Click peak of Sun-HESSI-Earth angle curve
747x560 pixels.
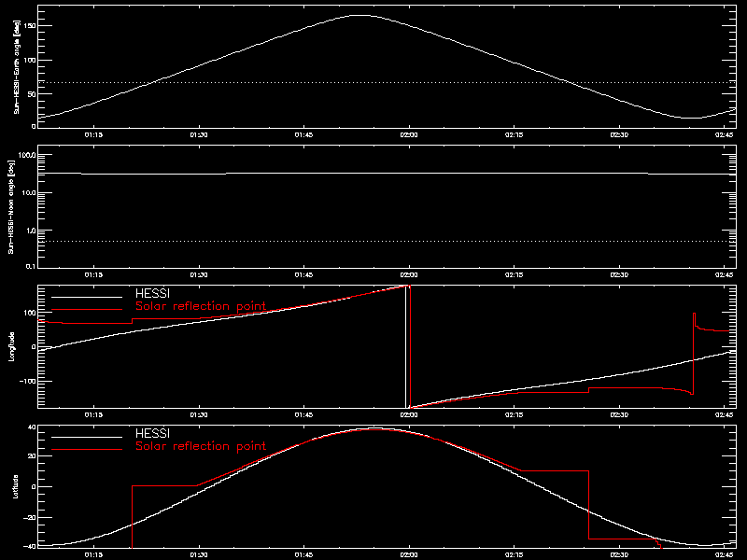tap(360, 15)
